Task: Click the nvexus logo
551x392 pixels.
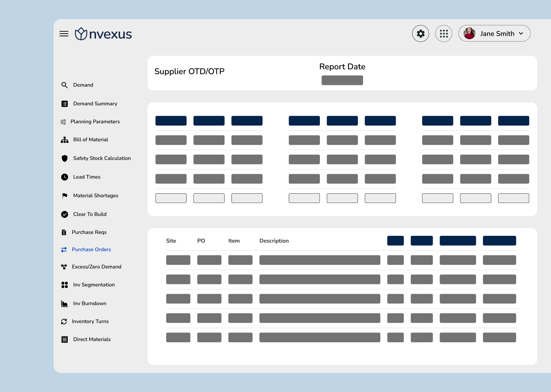Action: (x=103, y=34)
